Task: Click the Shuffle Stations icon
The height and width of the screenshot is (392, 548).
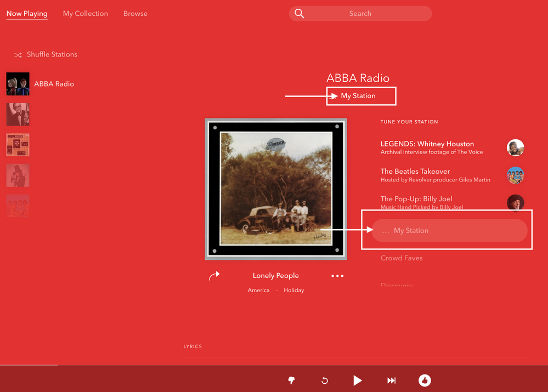Action: 18,55
